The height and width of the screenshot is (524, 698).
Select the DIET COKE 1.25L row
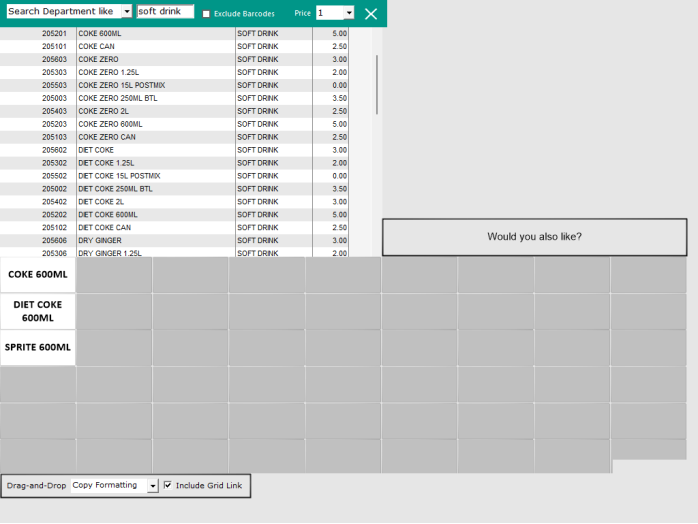coord(174,163)
